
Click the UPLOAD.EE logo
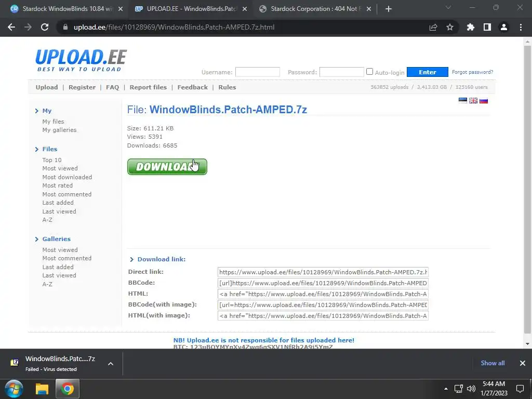tap(81, 60)
